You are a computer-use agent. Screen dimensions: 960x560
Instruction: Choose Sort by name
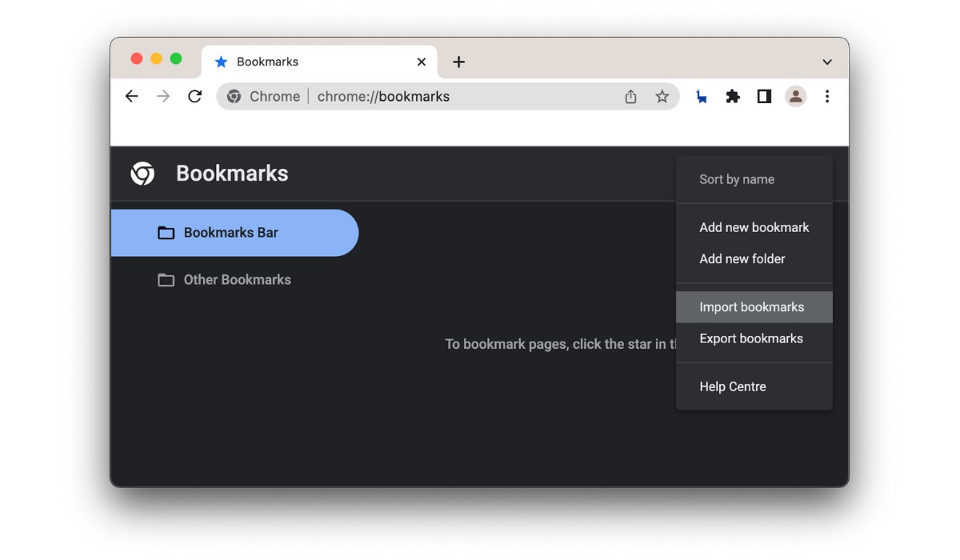[754, 179]
